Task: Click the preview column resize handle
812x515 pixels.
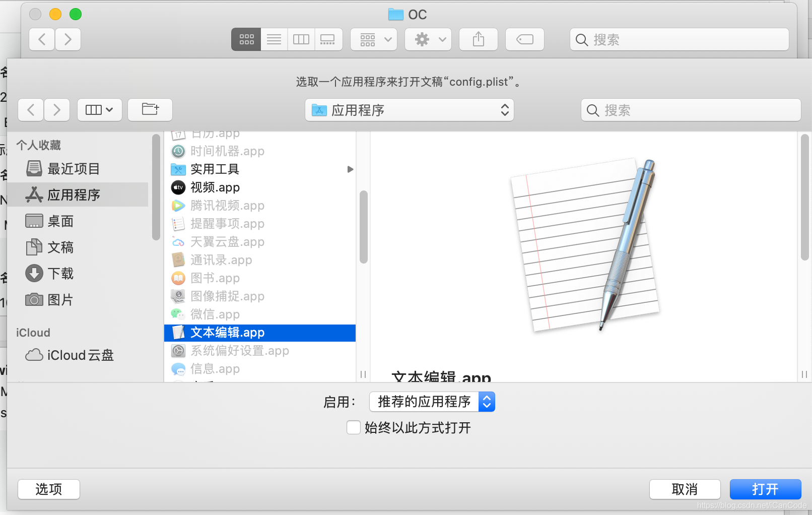Action: pyautogui.click(x=804, y=374)
